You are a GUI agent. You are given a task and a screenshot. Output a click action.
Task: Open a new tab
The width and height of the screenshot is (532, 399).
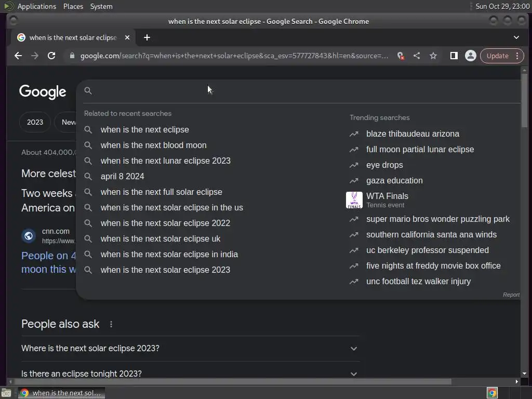pyautogui.click(x=147, y=37)
